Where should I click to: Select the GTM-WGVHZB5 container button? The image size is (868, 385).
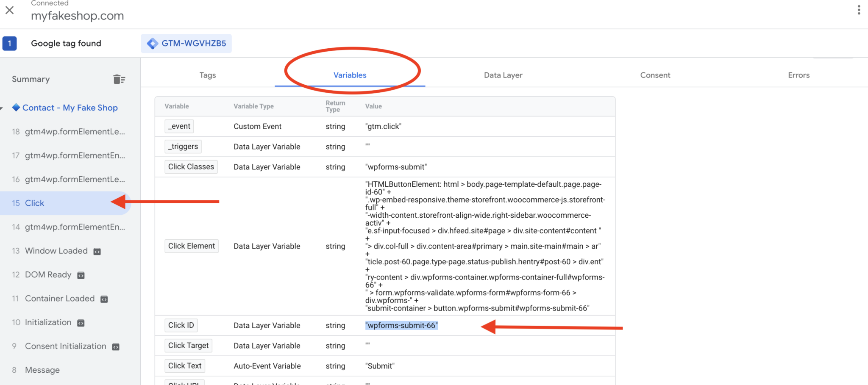point(186,43)
